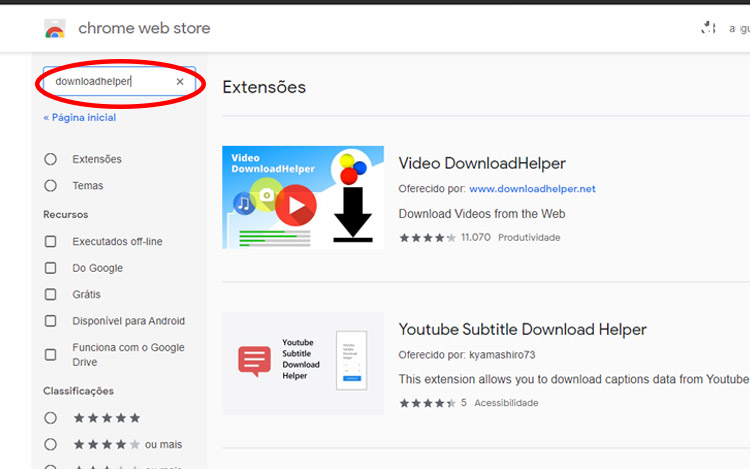Click the Video DownloadHelper star rating
Image resolution: width=750 pixels, height=469 pixels.
pos(428,238)
